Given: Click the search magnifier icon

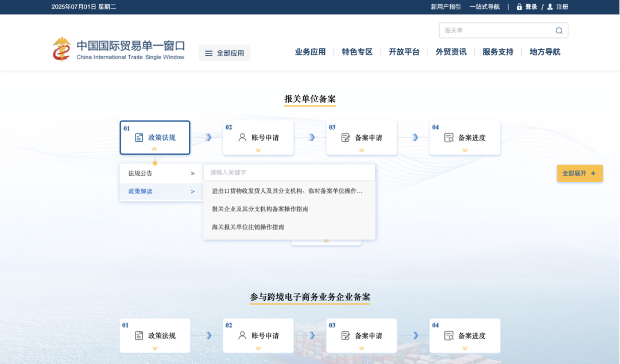Looking at the screenshot, I should [x=559, y=30].
